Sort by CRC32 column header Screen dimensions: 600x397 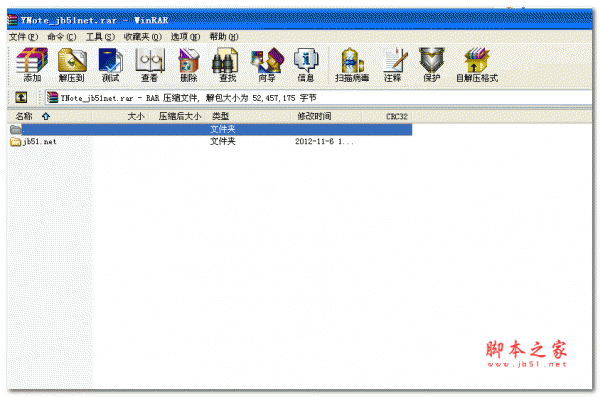click(387, 116)
